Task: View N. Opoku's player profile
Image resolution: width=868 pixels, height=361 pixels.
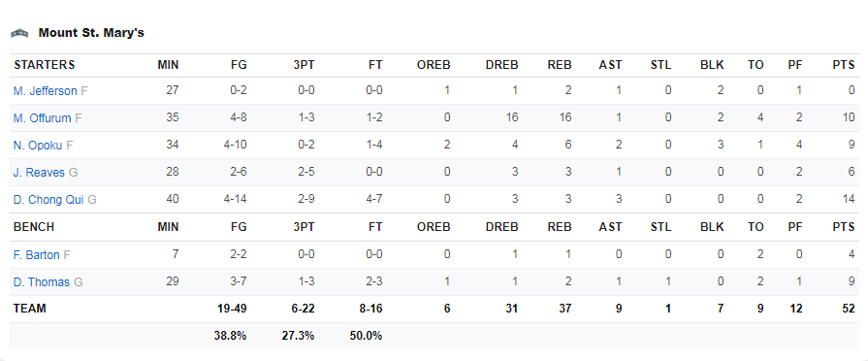Action: tap(38, 145)
